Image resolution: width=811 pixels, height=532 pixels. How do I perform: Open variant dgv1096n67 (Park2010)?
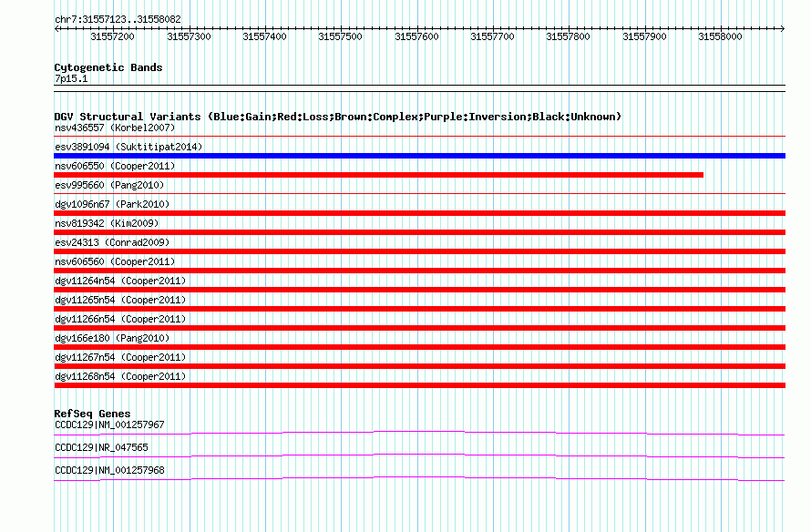[x=112, y=204]
